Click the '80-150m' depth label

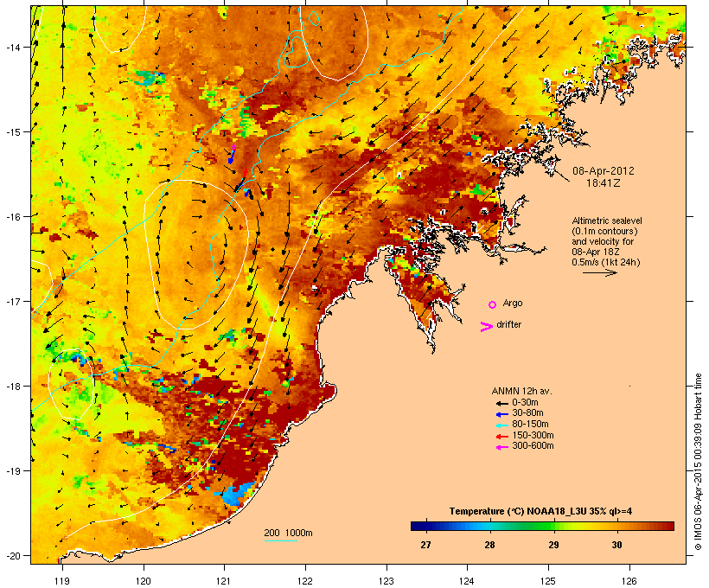(x=530, y=425)
